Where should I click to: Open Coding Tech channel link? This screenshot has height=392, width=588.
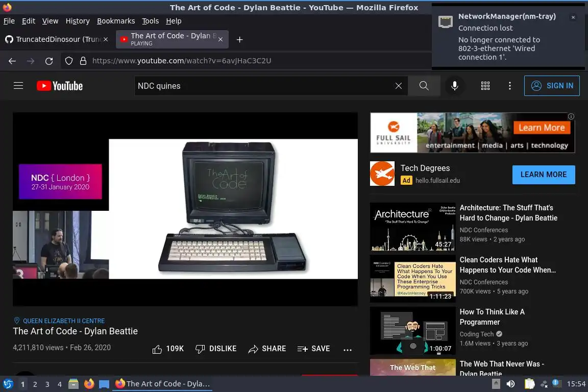tap(477, 334)
